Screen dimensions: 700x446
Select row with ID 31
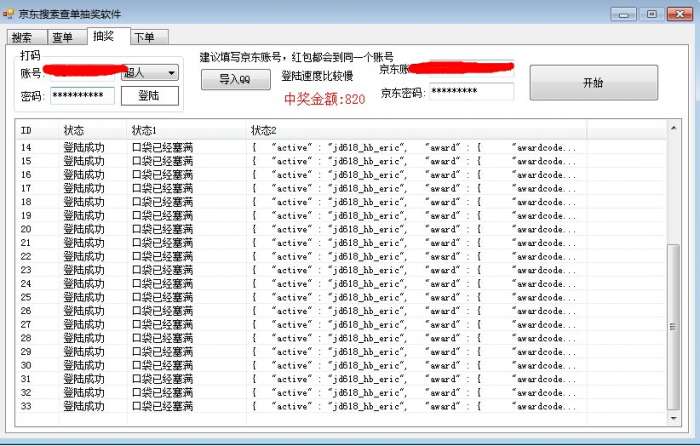(x=341, y=379)
